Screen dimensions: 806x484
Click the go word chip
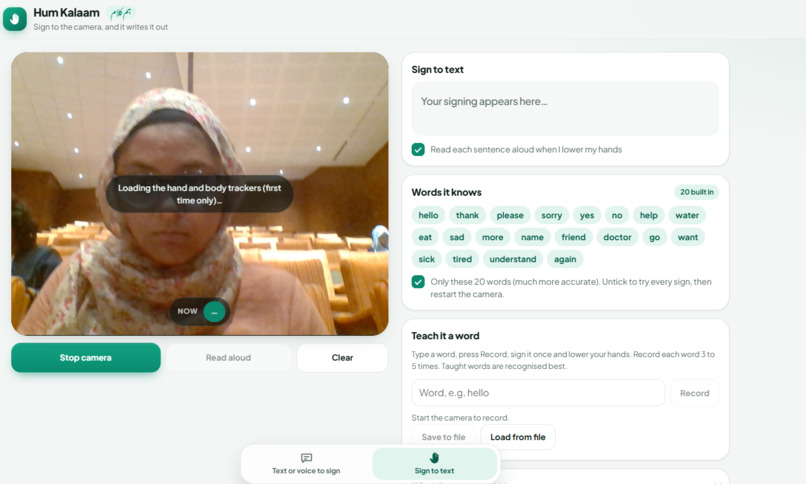point(654,237)
